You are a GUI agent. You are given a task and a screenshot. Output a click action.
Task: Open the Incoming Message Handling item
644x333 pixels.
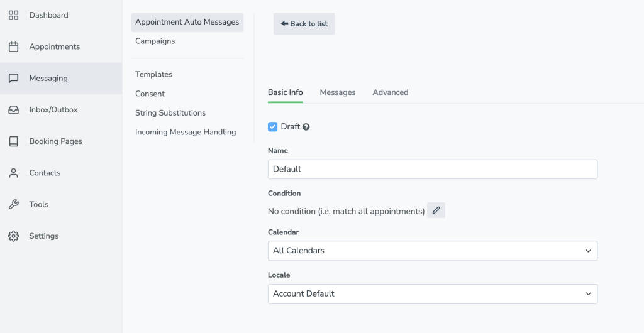186,132
